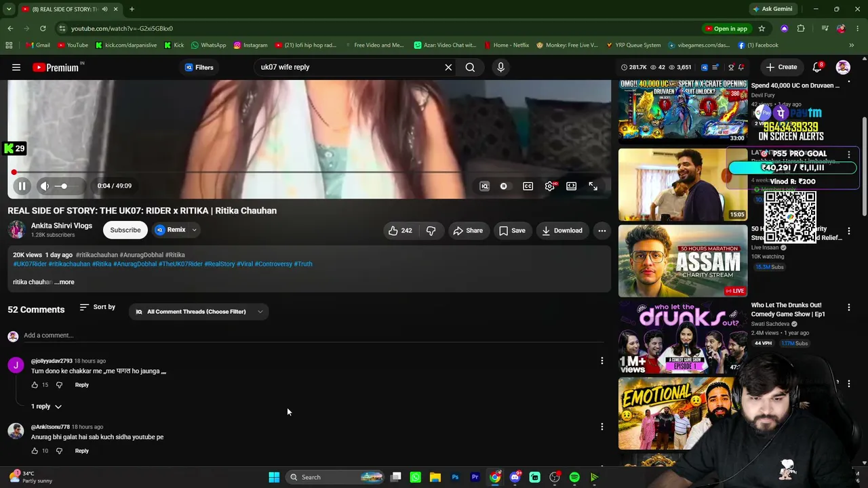
Task: Open the WhatsApp bookmark
Action: [x=208, y=45]
